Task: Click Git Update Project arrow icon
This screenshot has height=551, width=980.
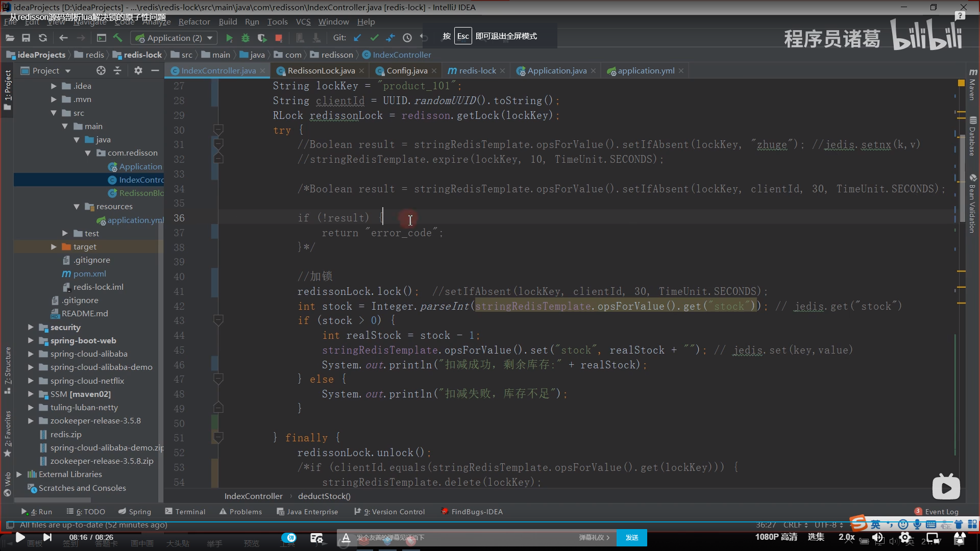Action: click(x=357, y=38)
